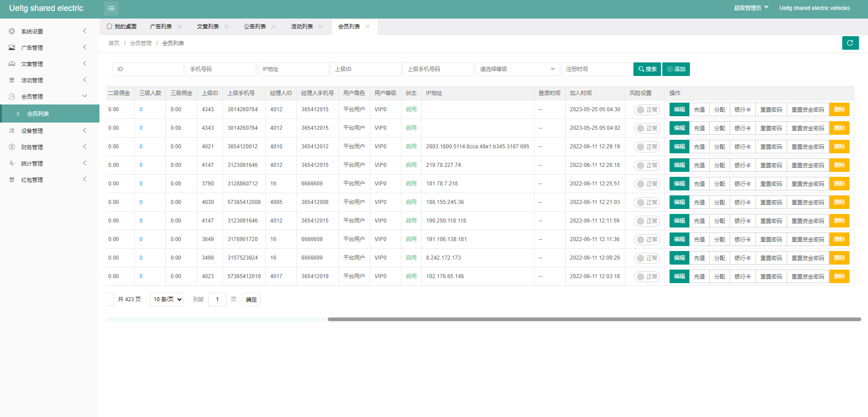The width and height of the screenshot is (868, 417).
Task: Click the home icon on 我的桌面 tab
Action: [x=109, y=26]
